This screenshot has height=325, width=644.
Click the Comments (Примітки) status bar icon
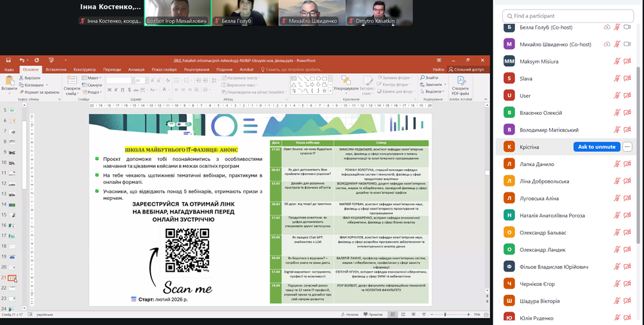[x=374, y=315]
